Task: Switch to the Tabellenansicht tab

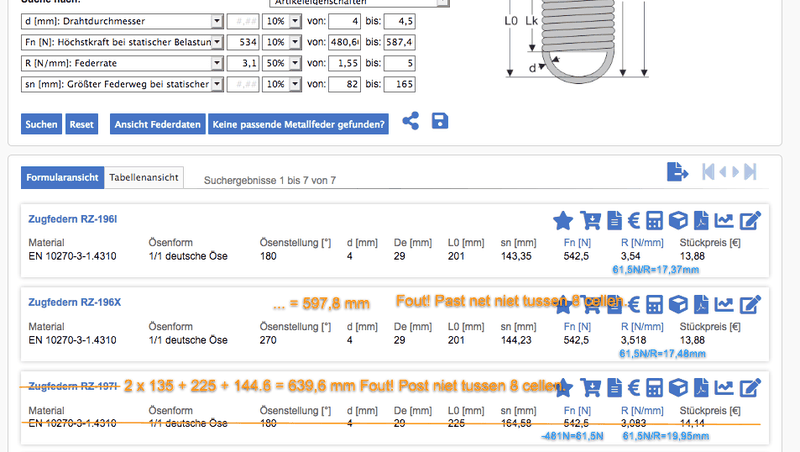Action: [145, 177]
